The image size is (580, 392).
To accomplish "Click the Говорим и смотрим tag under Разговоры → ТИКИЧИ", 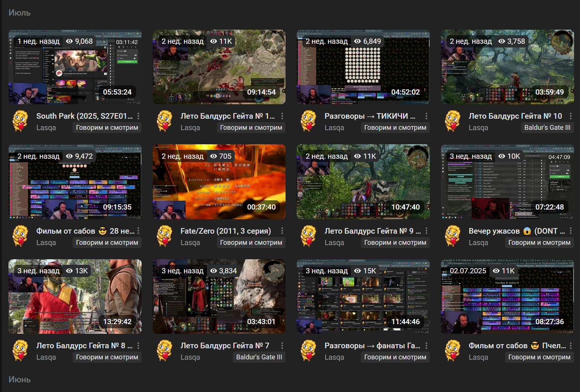I will tap(395, 128).
